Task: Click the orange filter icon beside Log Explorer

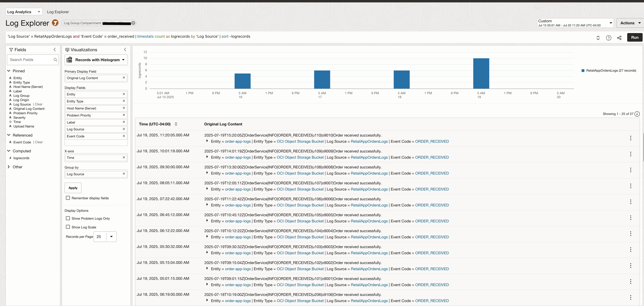Action: click(55, 23)
